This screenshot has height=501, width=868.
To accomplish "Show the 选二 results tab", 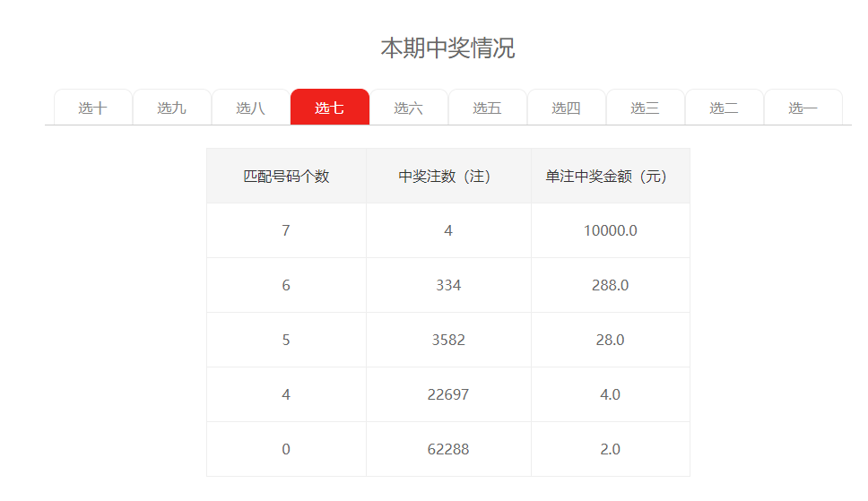I will click(724, 108).
